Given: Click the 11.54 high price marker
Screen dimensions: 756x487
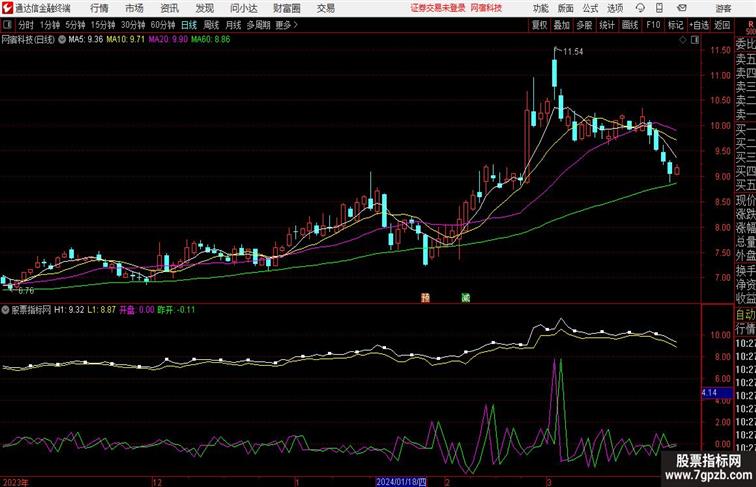Looking at the screenshot, I should point(573,52).
